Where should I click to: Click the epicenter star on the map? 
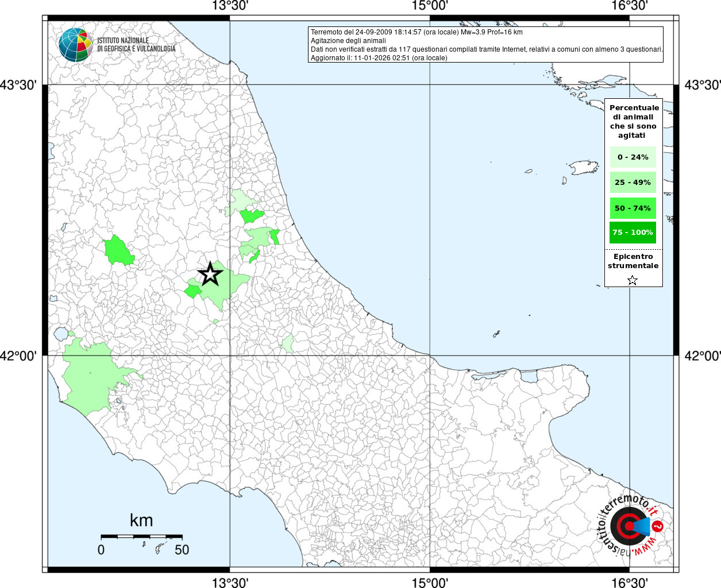[x=210, y=274]
